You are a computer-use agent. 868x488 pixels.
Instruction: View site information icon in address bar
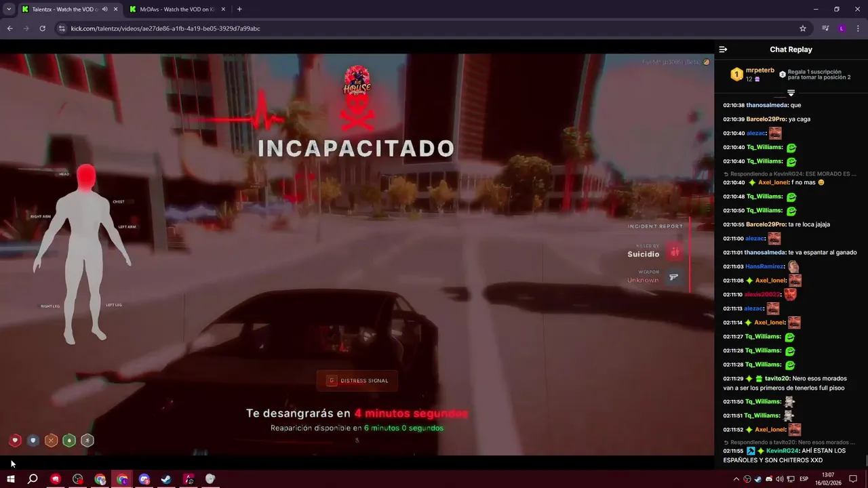click(x=62, y=28)
